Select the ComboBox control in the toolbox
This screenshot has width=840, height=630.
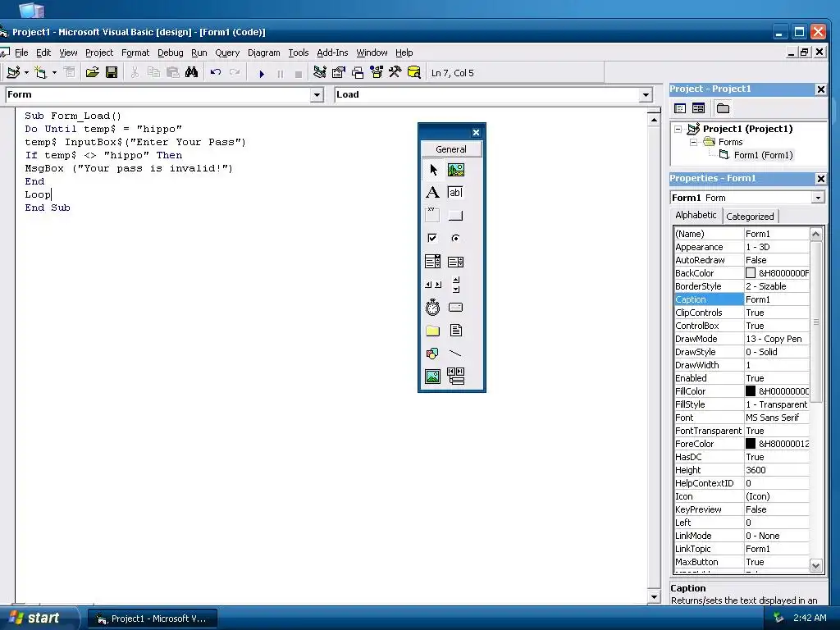click(433, 262)
